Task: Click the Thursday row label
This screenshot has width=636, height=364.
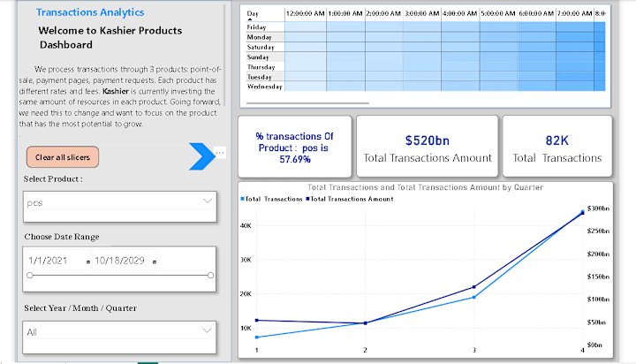Action: coord(261,67)
